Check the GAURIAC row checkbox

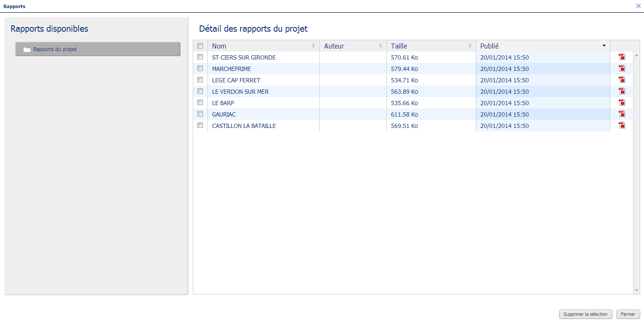point(200,114)
